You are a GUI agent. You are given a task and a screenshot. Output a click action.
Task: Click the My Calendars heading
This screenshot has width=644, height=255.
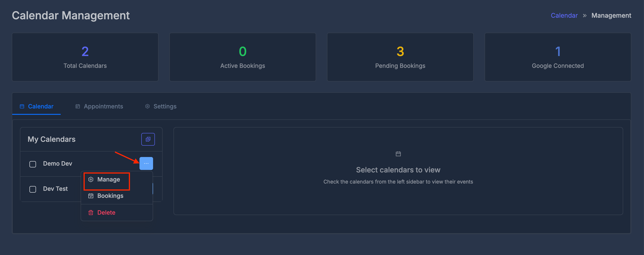click(51, 139)
